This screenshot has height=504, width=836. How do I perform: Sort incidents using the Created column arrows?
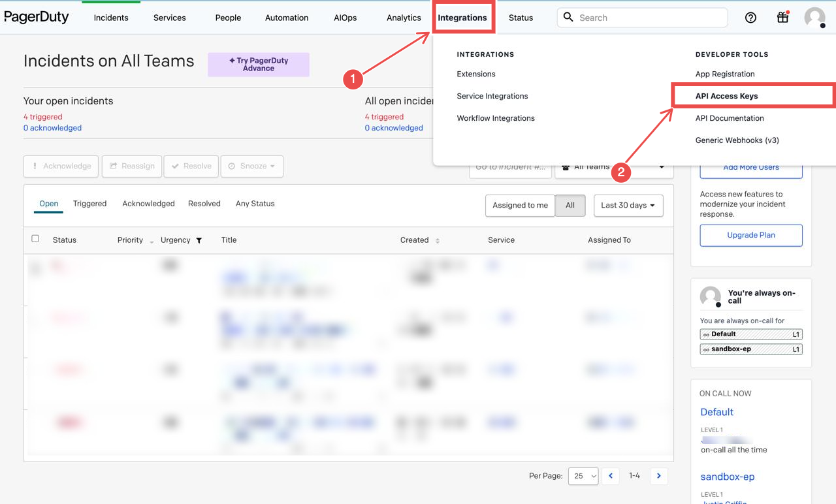tap(438, 240)
